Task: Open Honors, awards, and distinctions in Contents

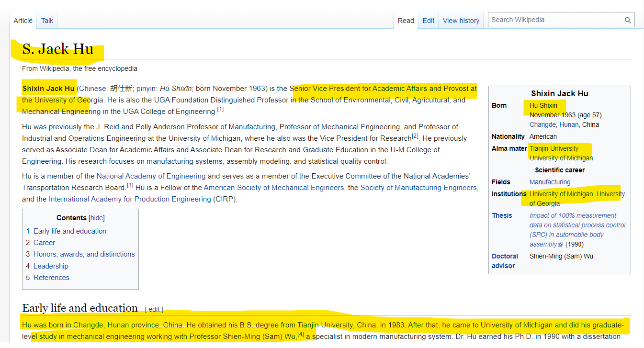Action: pyautogui.click(x=84, y=254)
